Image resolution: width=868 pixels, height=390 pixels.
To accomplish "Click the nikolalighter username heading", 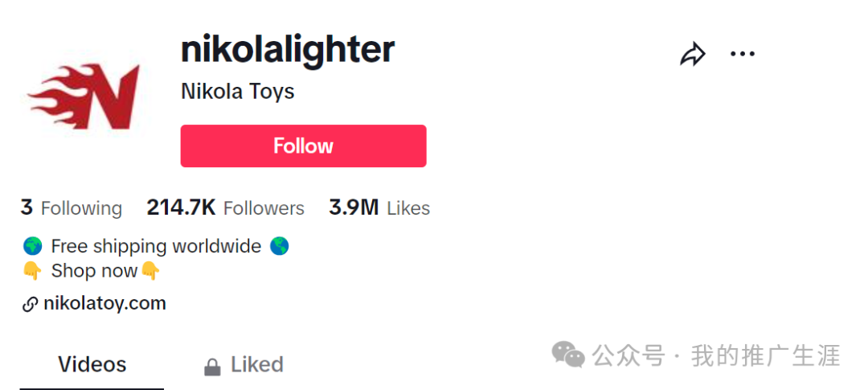I will coord(288,50).
